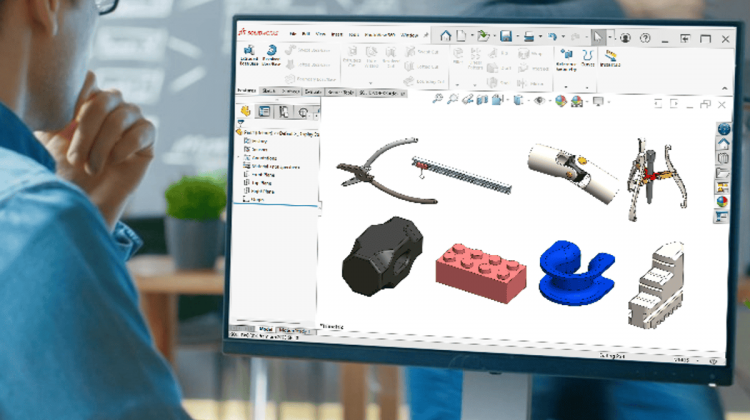This screenshot has width=750, height=420.
Task: Select the pink Lego brick model
Action: coord(481,273)
